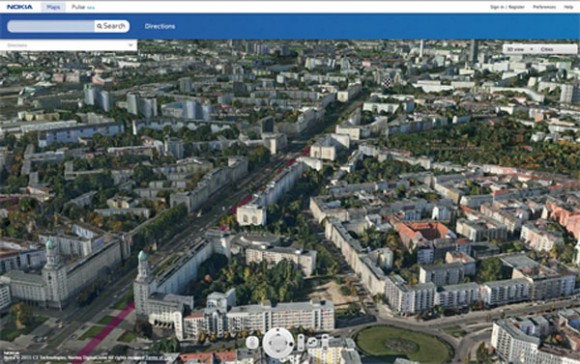Image resolution: width=580 pixels, height=364 pixels.
Task: Click inside the search input field
Action: (51, 26)
